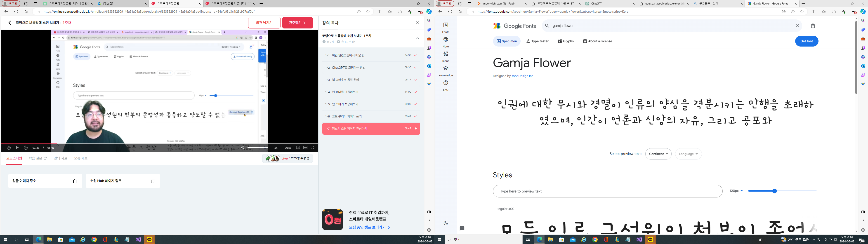Open the Language dropdown
This screenshot has height=244, width=868.
coord(688,154)
